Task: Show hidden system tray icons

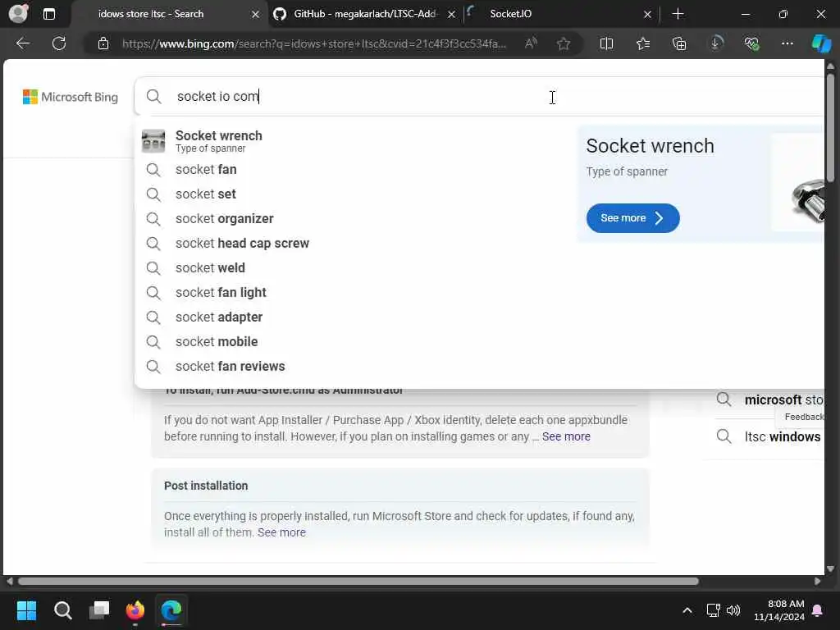Action: [x=687, y=610]
